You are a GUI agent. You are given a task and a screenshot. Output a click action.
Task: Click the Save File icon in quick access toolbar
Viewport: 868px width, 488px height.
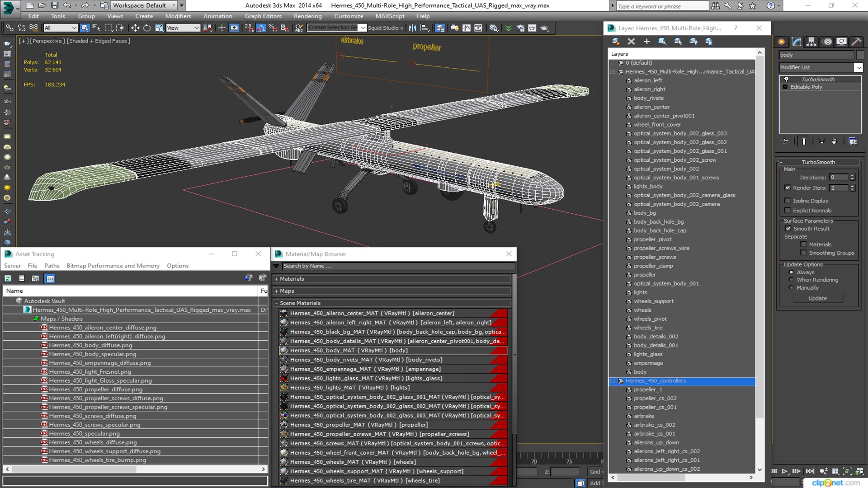(55, 5)
